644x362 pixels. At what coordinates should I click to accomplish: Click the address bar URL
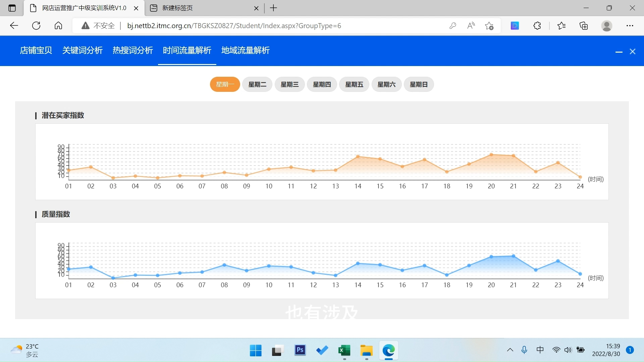234,26
